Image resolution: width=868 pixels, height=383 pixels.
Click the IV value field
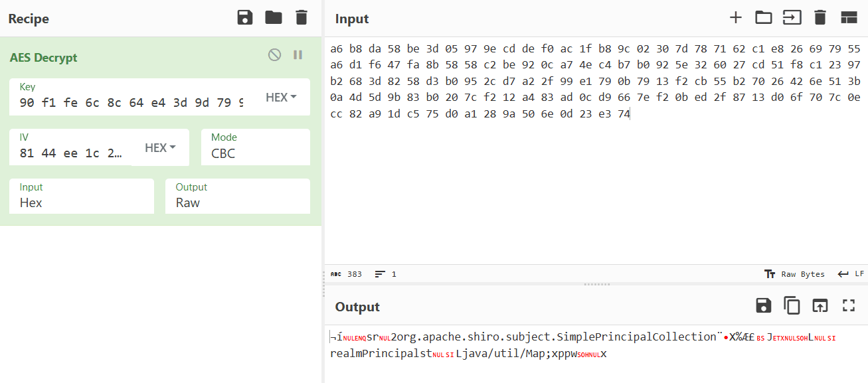[x=70, y=153]
